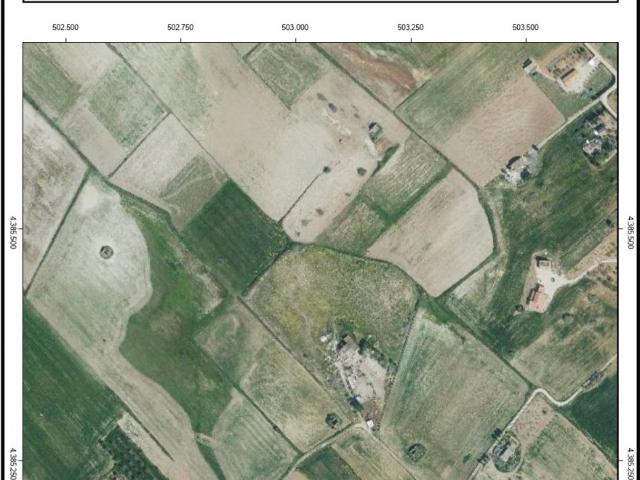The image size is (640, 480).
Task: Click the red-roofed farmhouse near the right edge
Action: click(x=536, y=298)
